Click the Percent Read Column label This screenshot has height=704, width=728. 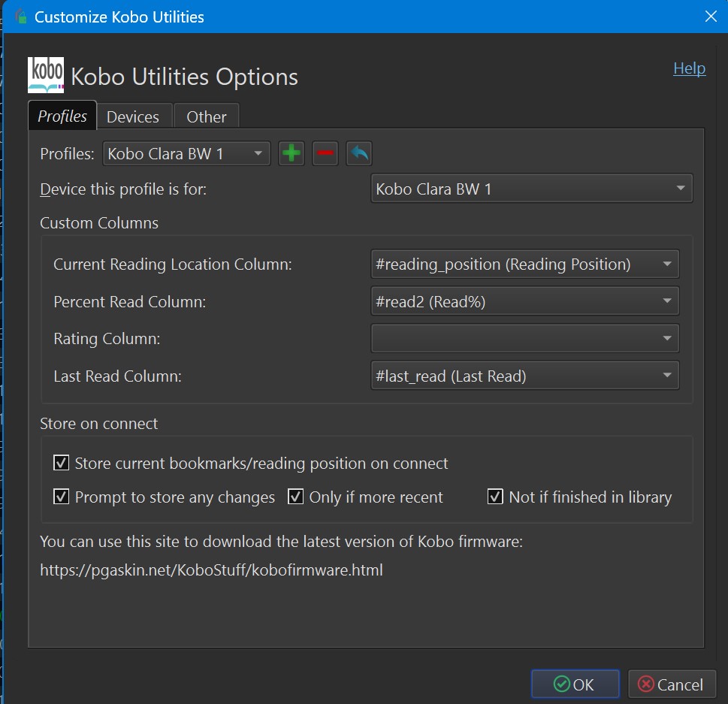129,302
